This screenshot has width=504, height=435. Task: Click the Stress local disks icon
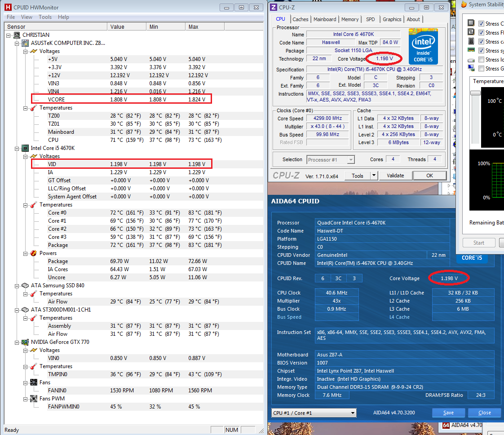click(471, 60)
